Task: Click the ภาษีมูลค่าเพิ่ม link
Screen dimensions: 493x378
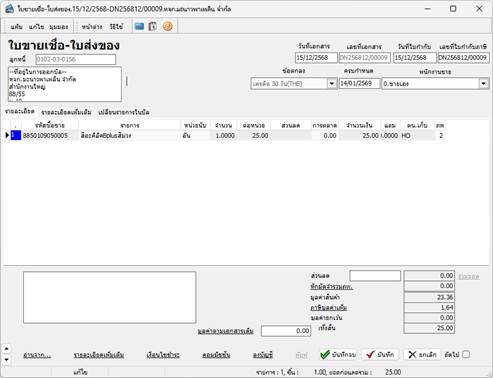Action: pyautogui.click(x=328, y=307)
